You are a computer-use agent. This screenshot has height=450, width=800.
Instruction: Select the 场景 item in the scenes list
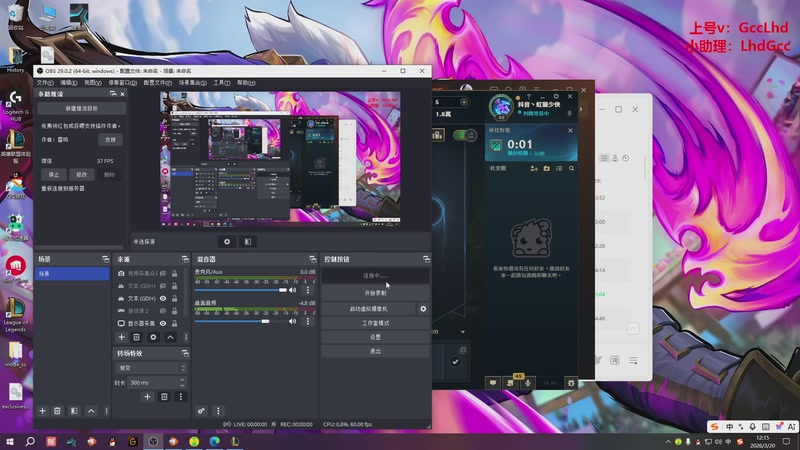point(72,273)
